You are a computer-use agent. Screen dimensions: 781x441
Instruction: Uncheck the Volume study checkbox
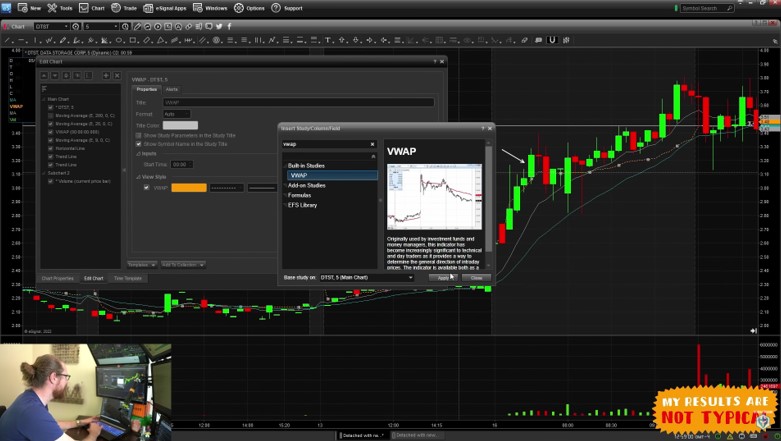(50, 181)
